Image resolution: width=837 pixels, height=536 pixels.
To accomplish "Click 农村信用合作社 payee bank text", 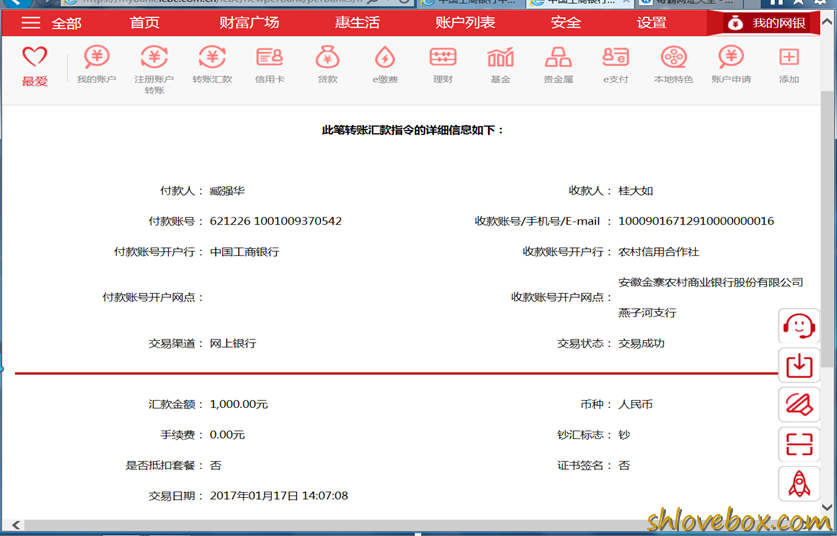I will click(x=659, y=251).
